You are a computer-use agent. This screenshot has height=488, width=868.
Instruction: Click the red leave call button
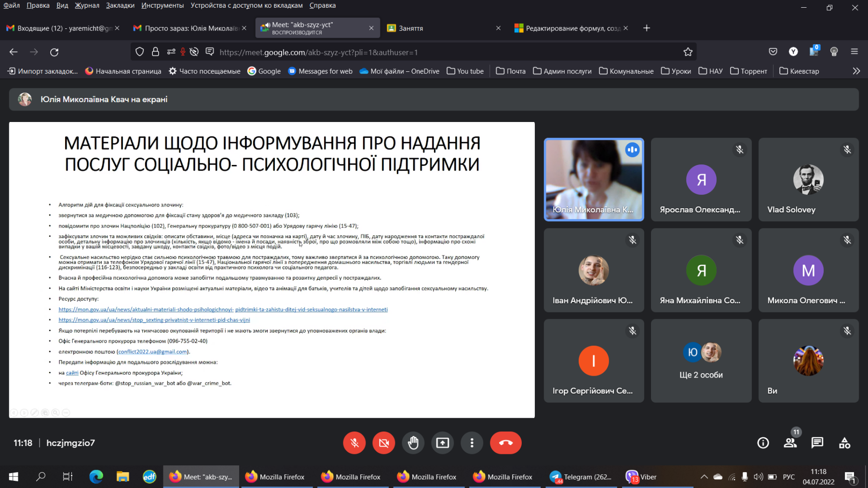pos(505,443)
